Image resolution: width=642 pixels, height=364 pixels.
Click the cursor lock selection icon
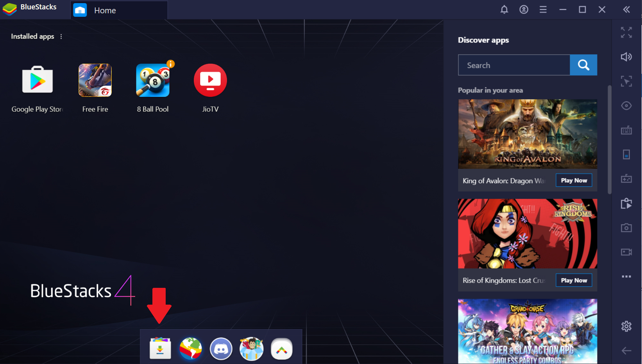tap(626, 81)
